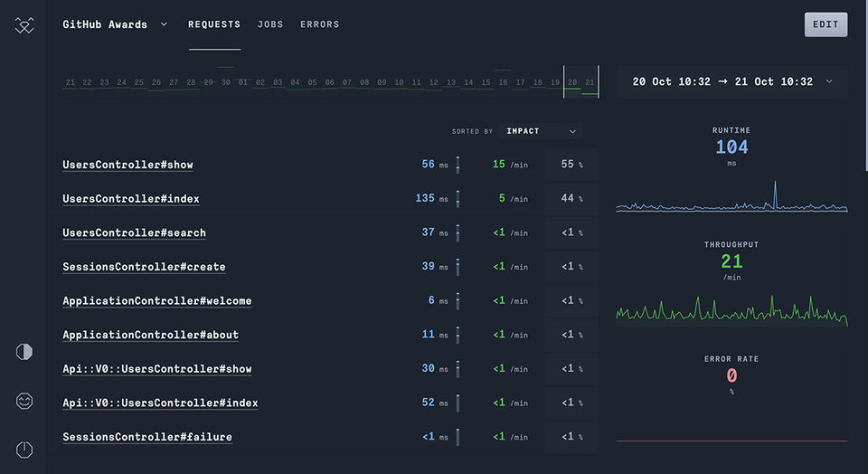Expand the GitHub Awards app switcher
868x474 pixels.
point(164,24)
